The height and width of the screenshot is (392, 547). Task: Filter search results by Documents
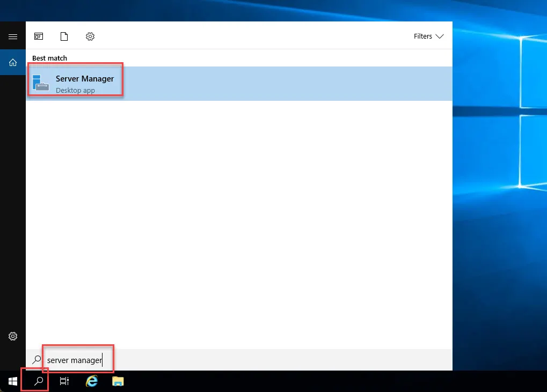(64, 36)
